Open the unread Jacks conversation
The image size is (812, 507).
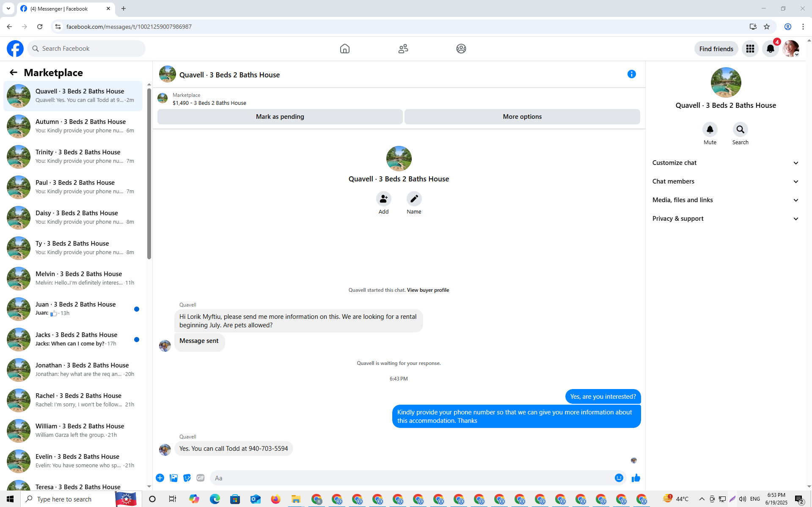pos(73,339)
